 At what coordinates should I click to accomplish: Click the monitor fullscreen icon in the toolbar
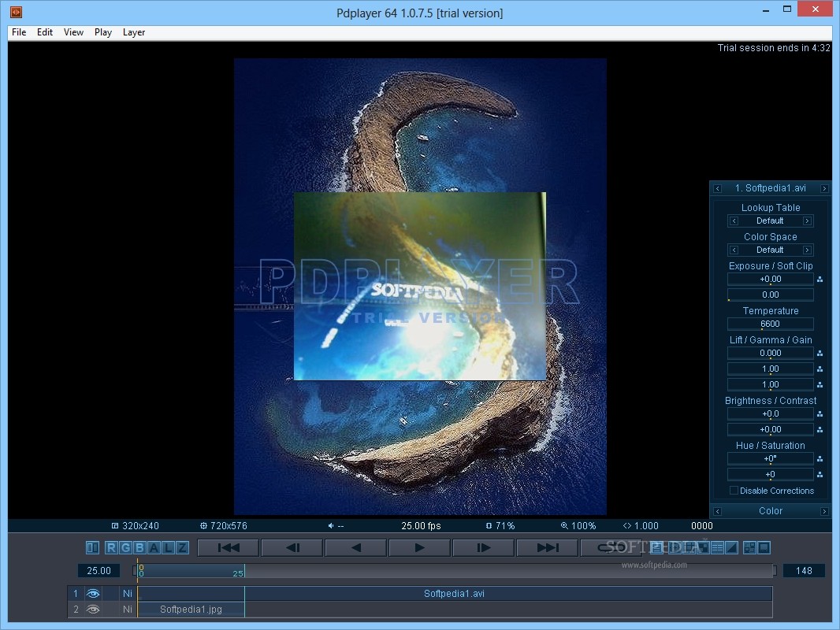tap(764, 547)
